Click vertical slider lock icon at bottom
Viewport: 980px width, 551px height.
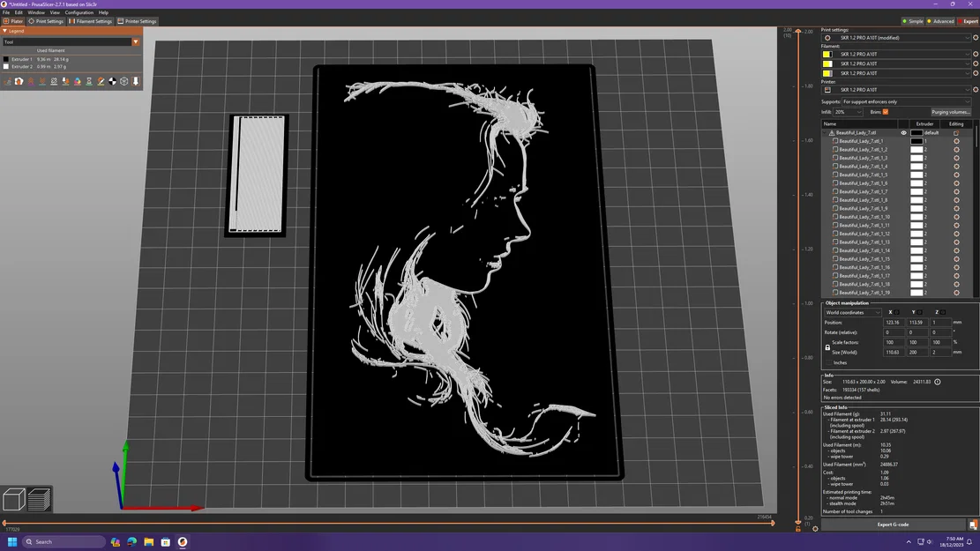798,529
